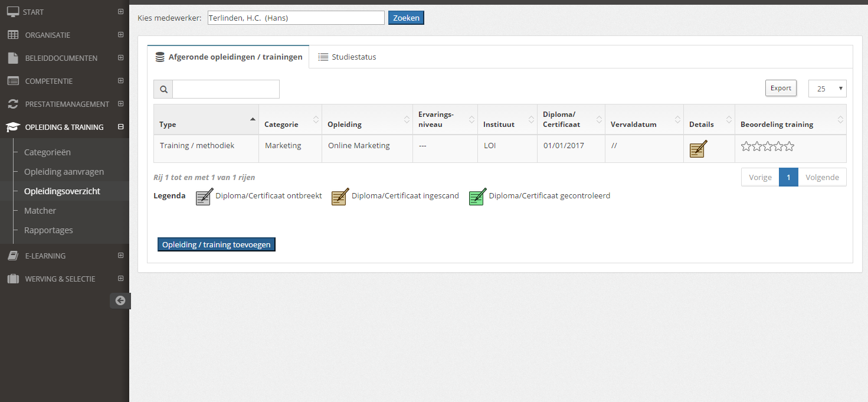The width and height of the screenshot is (868, 402).
Task: Click the search magnifier icon above table
Action: 163,90
